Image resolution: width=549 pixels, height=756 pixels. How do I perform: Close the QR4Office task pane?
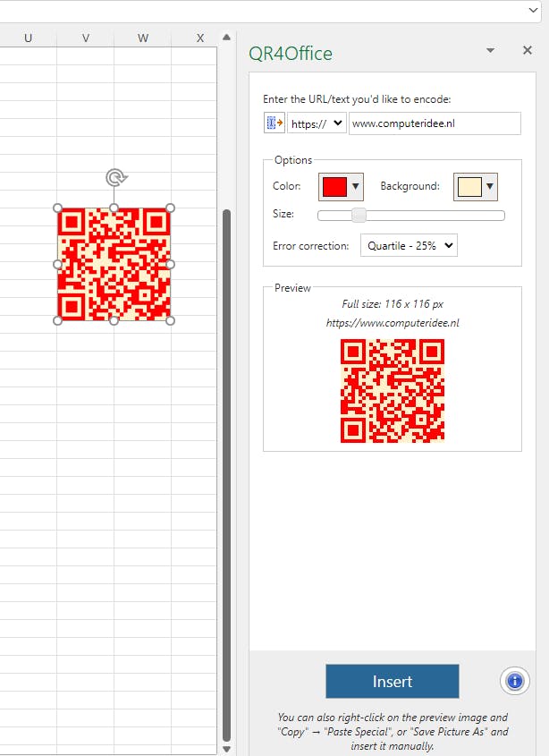pyautogui.click(x=528, y=50)
